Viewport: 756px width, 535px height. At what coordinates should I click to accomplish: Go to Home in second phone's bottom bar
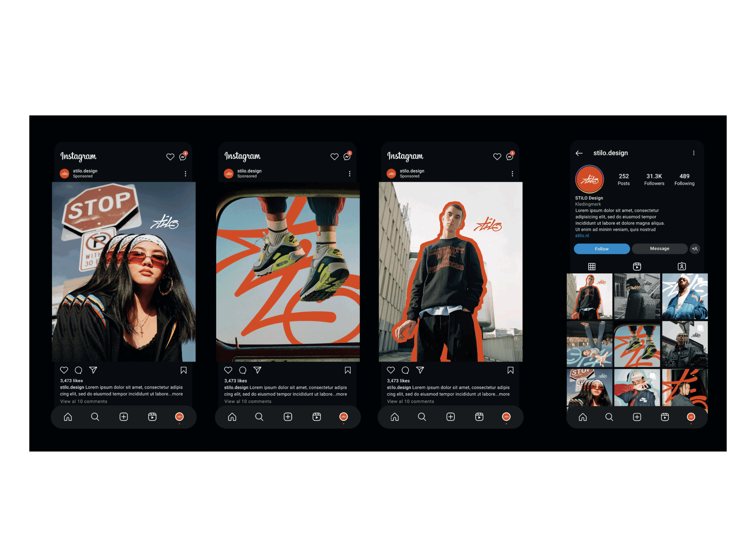(x=232, y=417)
